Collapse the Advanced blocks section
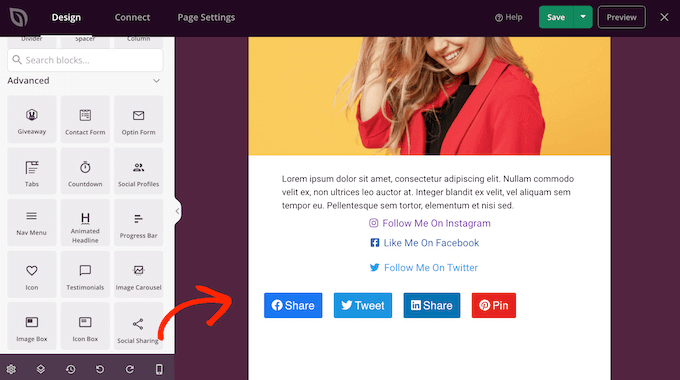The height and width of the screenshot is (380, 680). [x=156, y=81]
